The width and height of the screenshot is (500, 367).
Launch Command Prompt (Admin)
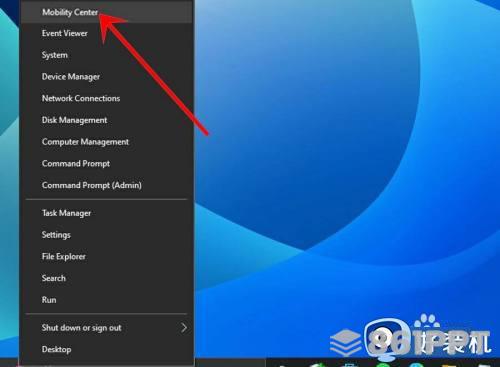(107, 185)
